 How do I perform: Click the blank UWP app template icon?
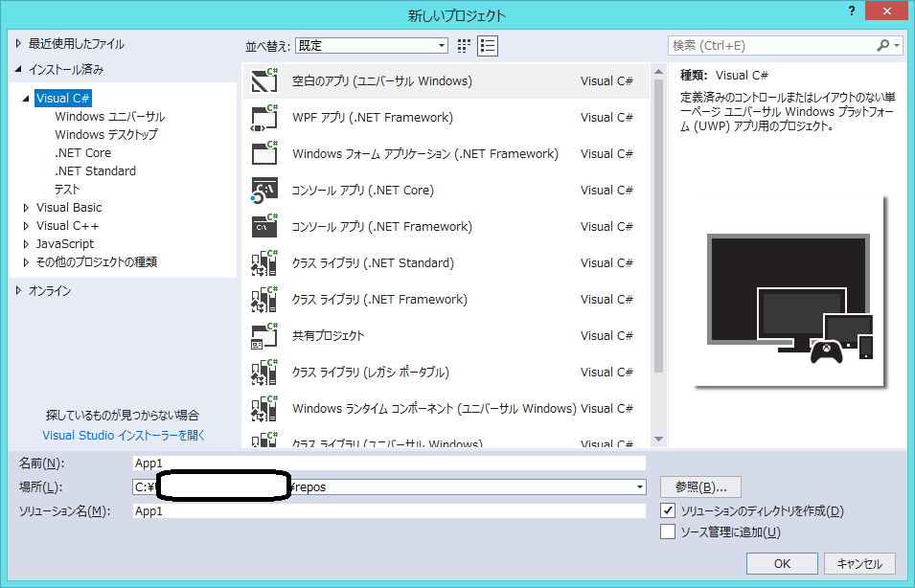pyautogui.click(x=264, y=81)
